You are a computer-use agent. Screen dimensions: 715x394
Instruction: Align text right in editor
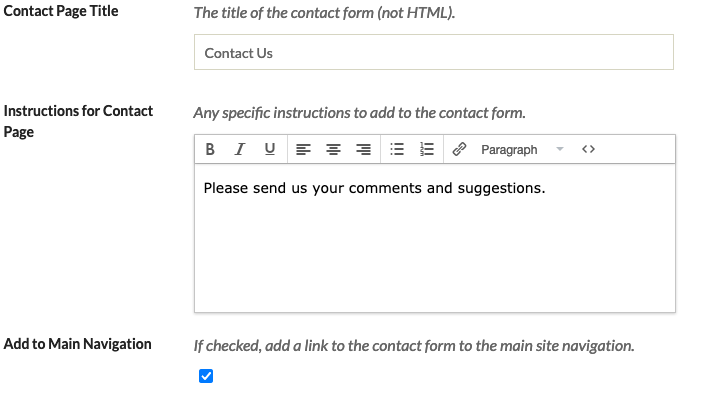coord(363,149)
